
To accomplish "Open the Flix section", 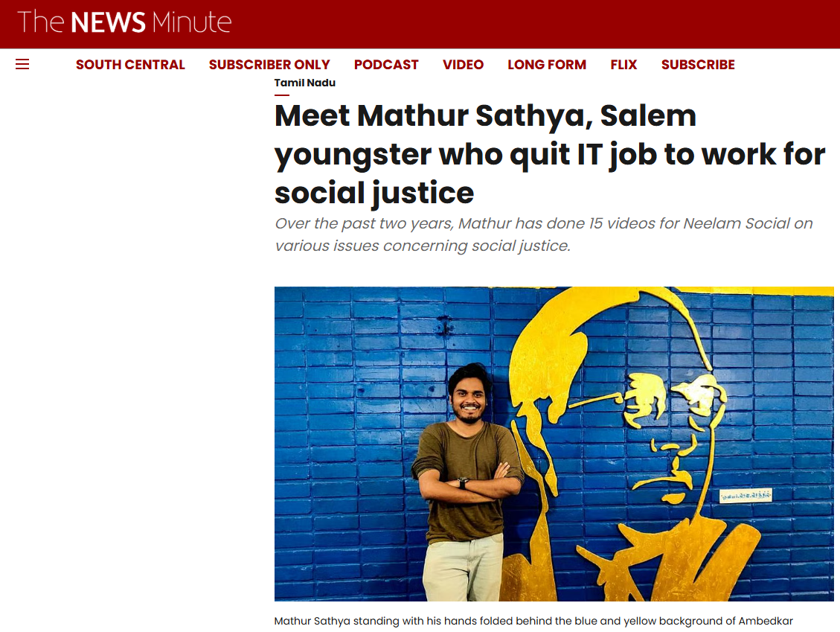I will [623, 65].
